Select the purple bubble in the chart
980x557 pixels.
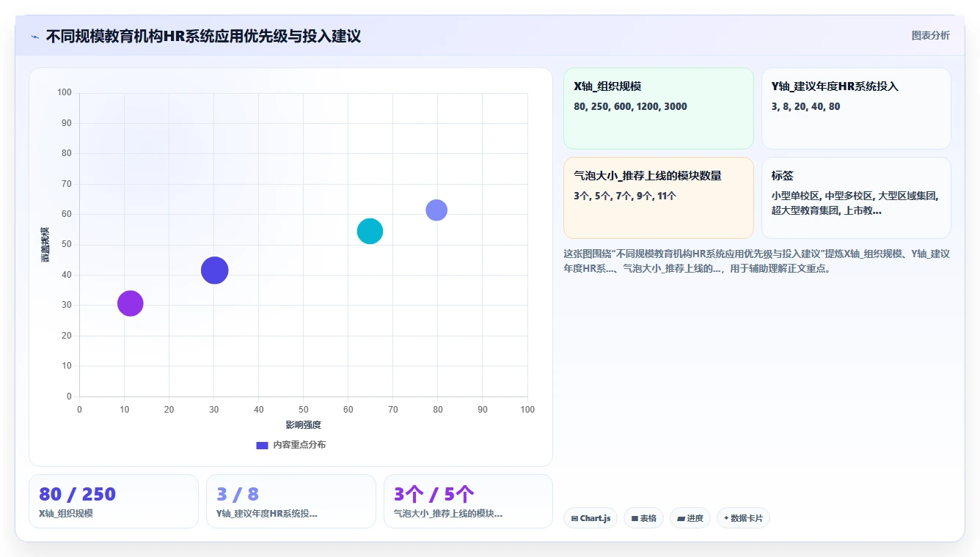click(131, 303)
